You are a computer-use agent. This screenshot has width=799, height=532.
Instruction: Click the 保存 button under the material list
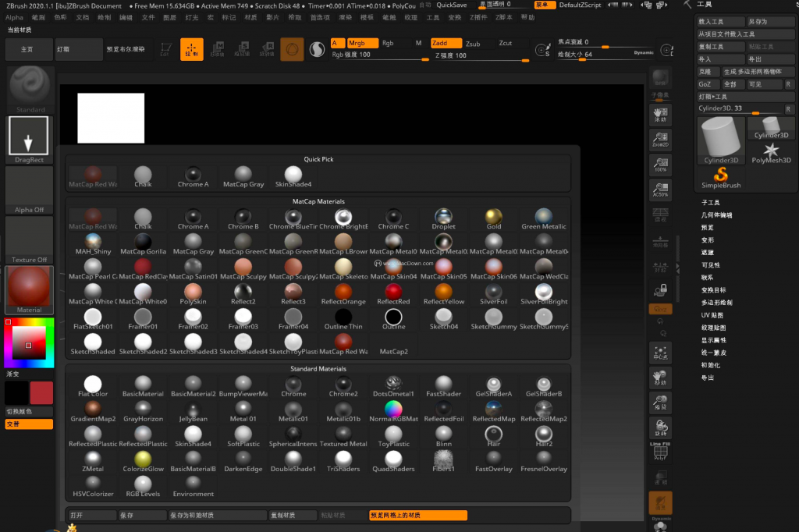[x=142, y=515]
